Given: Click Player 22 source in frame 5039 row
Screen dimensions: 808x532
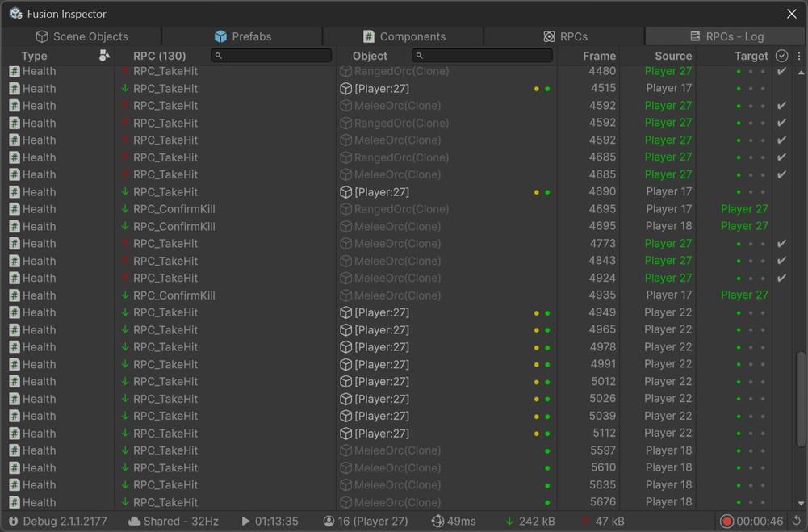Looking at the screenshot, I should pyautogui.click(x=668, y=416).
